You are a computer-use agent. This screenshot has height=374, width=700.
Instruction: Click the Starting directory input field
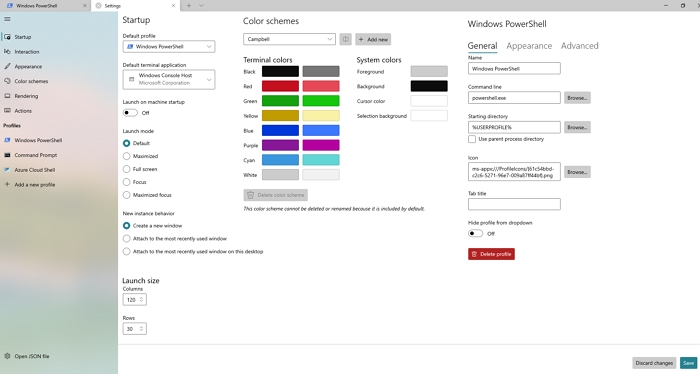point(514,127)
